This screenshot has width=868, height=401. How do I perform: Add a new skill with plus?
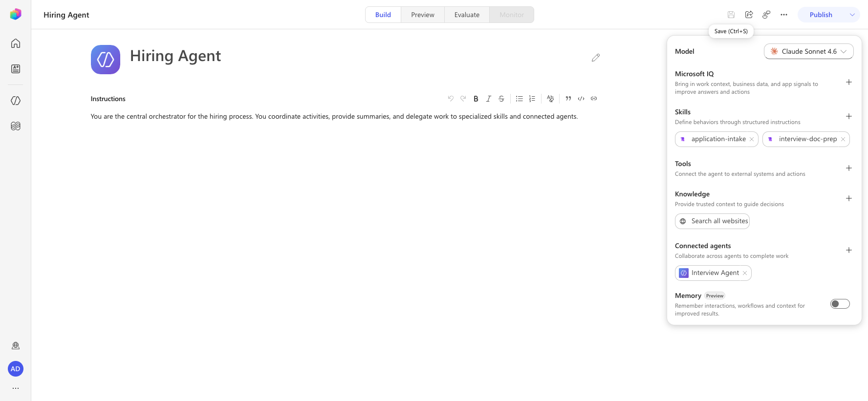click(x=849, y=116)
